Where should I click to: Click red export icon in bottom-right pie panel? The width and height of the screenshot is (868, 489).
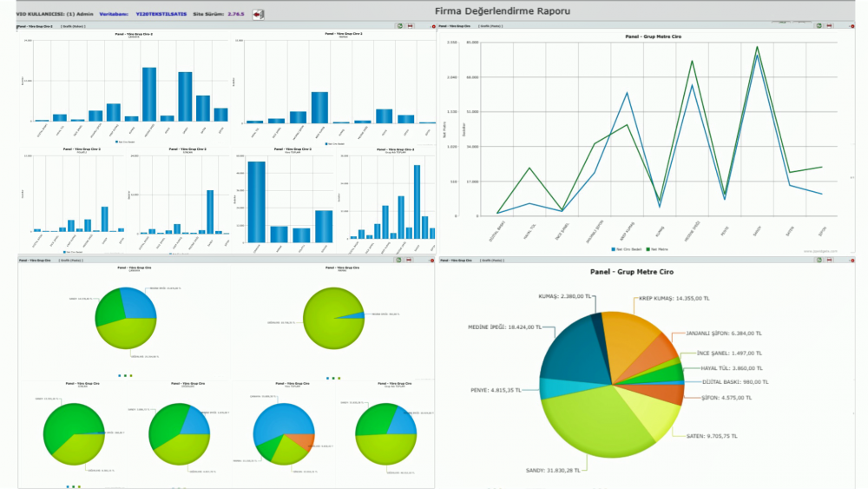tap(829, 260)
